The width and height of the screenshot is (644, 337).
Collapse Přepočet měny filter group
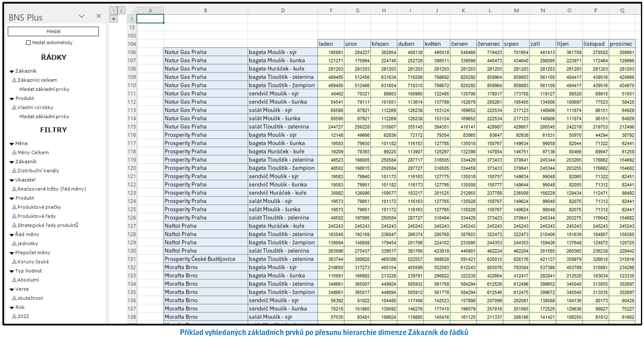coord(11,253)
